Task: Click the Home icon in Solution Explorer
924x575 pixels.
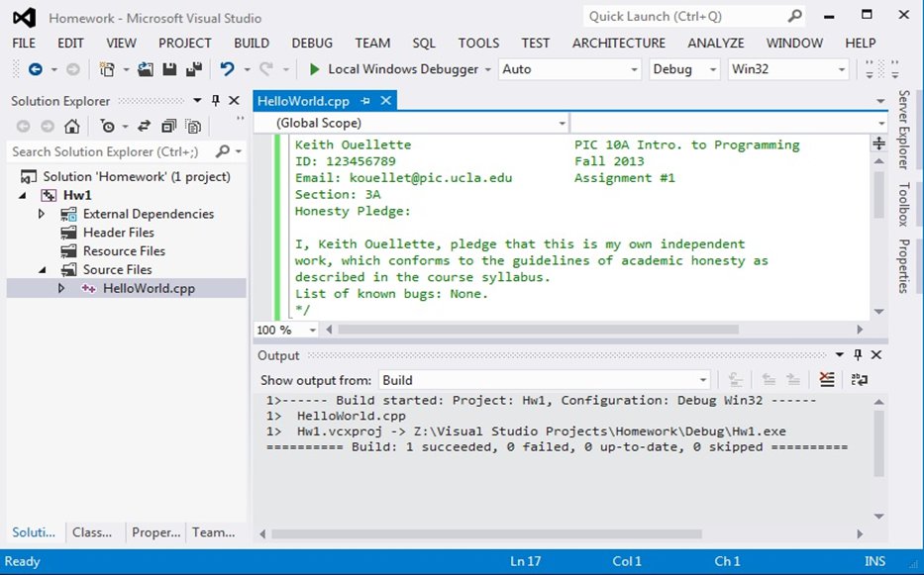Action: click(x=72, y=126)
